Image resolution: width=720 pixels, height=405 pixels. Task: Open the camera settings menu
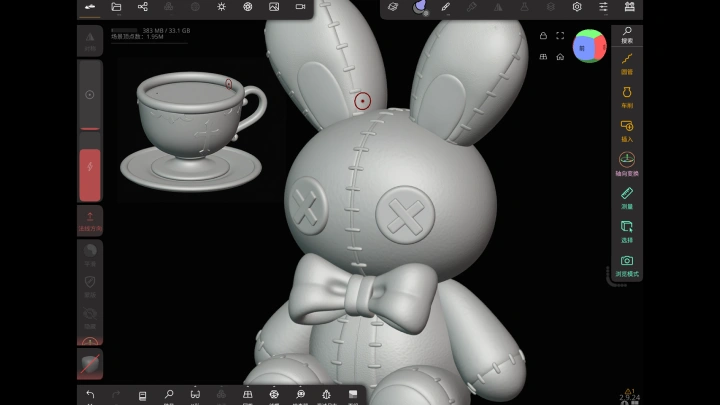[x=300, y=7]
